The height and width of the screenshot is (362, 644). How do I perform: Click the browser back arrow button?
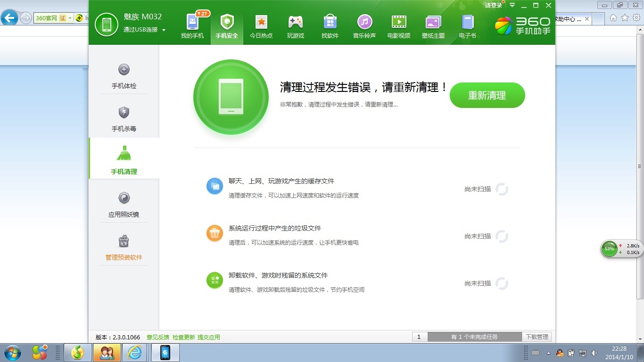point(9,18)
